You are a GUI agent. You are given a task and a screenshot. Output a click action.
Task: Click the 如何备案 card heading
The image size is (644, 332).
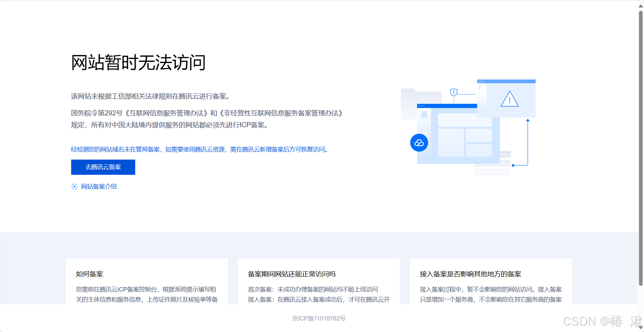pyautogui.click(x=89, y=274)
